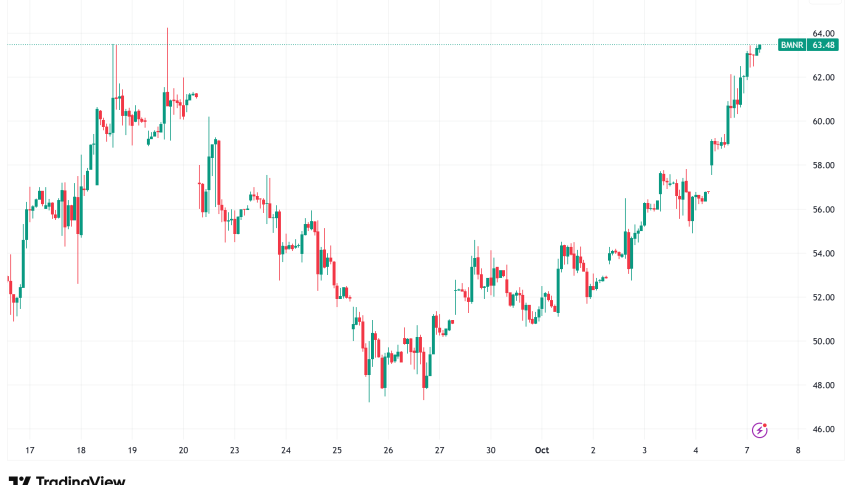Click the green BMNR symbol label

(791, 44)
